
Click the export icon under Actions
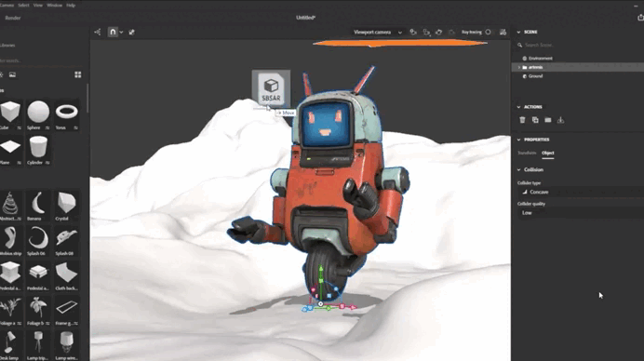560,120
